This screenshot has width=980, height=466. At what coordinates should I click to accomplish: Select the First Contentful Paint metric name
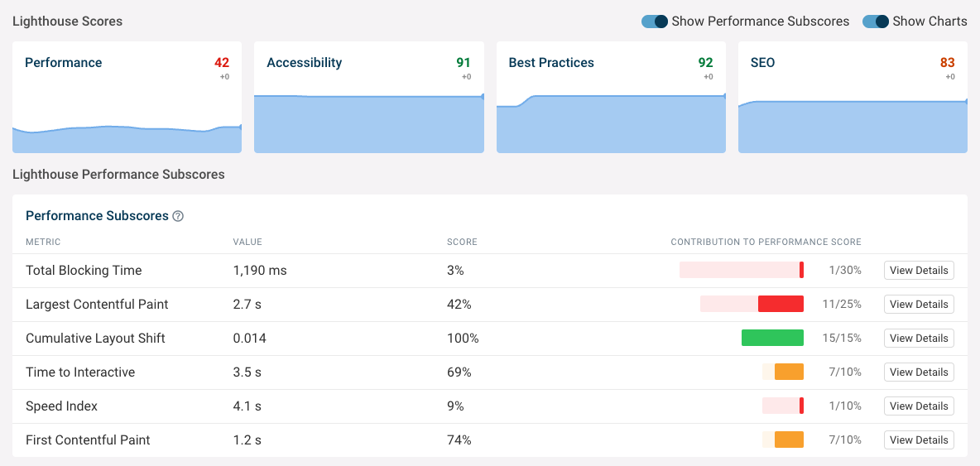point(88,440)
